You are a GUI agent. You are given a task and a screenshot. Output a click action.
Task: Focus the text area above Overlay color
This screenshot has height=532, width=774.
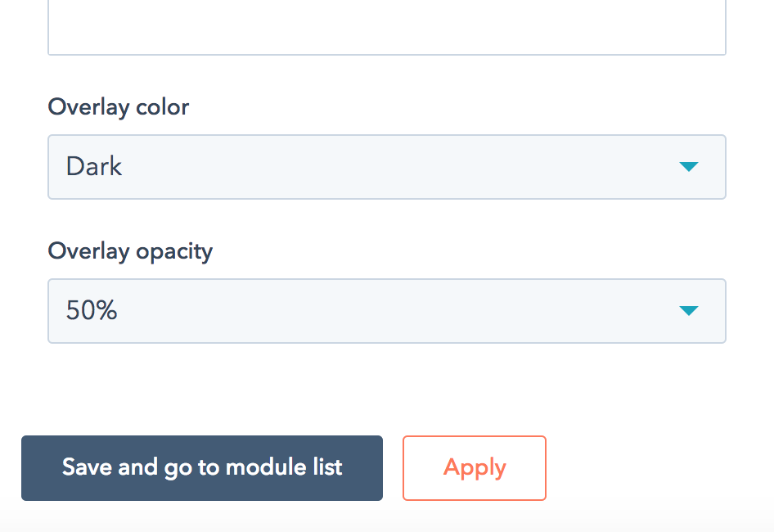[x=386, y=26]
